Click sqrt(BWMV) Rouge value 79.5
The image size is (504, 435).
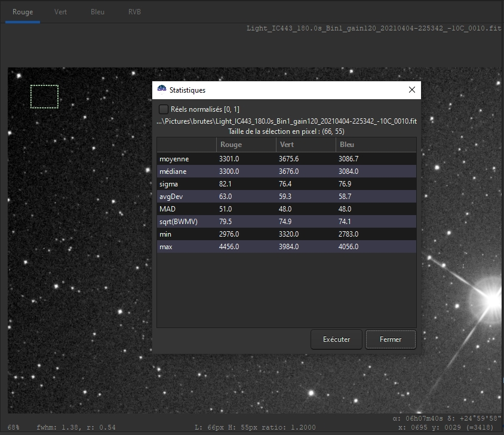click(225, 222)
